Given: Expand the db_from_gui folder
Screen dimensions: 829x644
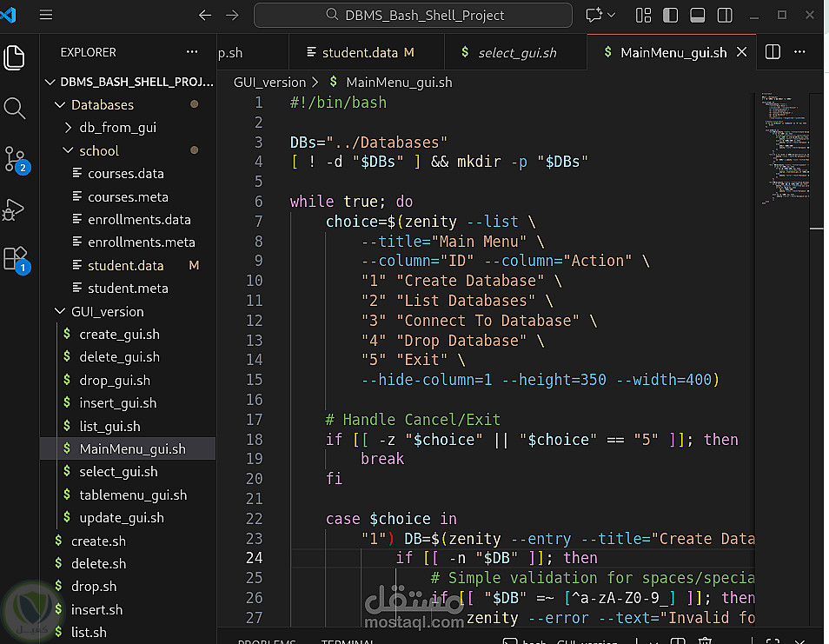Looking at the screenshot, I should tap(117, 128).
